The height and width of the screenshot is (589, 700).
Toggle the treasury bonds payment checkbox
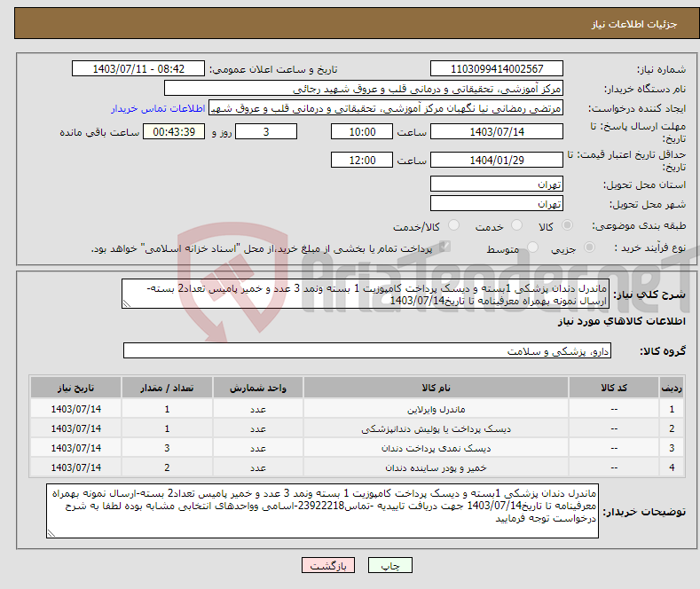(444, 247)
